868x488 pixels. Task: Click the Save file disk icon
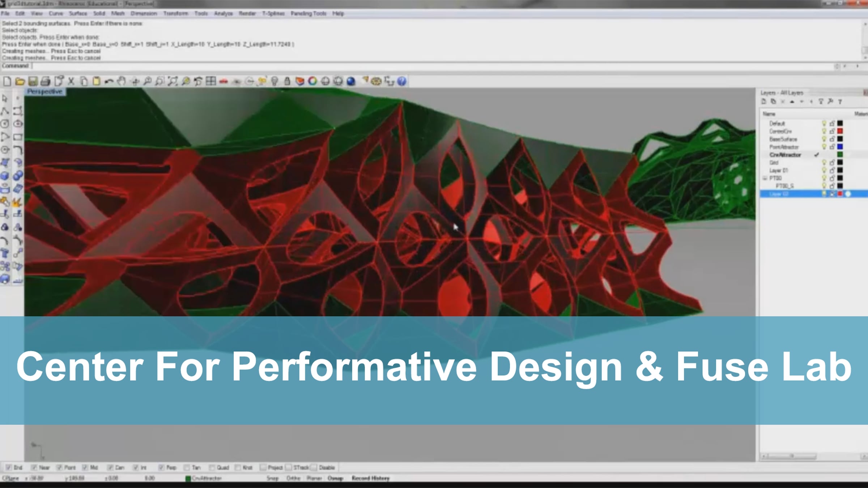pos(33,81)
